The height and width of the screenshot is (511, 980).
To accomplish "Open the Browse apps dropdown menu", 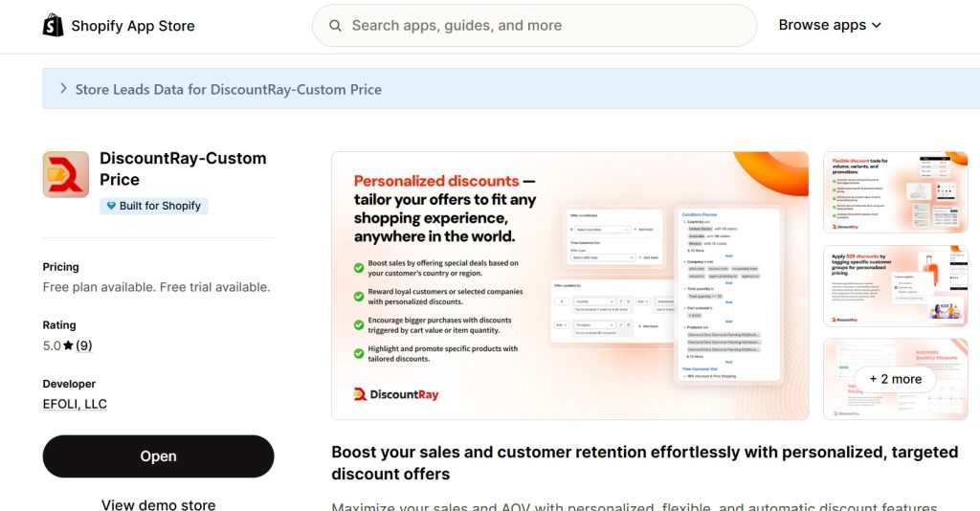I will 829,26.
